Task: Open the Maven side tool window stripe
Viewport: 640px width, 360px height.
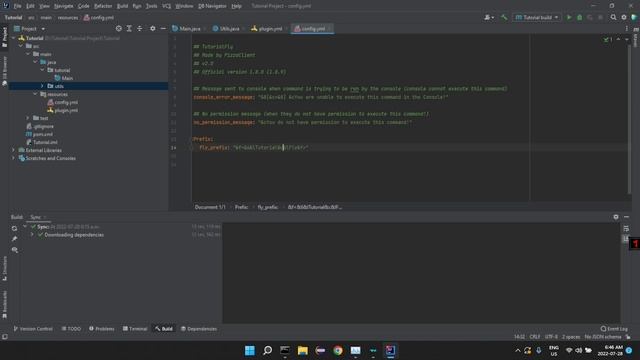Action: (x=636, y=37)
